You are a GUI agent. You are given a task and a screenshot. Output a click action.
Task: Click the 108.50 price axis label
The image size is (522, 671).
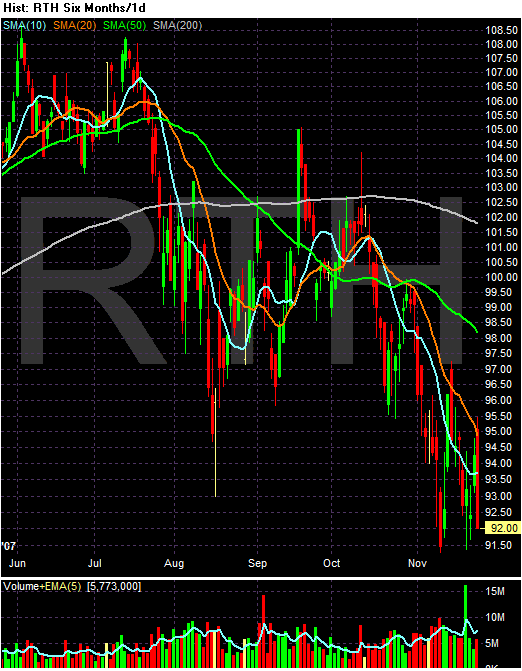pyautogui.click(x=501, y=30)
